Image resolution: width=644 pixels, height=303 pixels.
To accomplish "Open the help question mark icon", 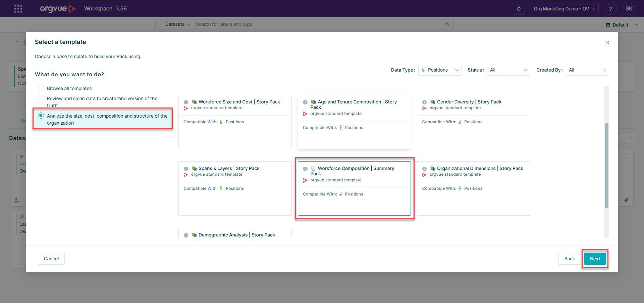I will [x=610, y=9].
